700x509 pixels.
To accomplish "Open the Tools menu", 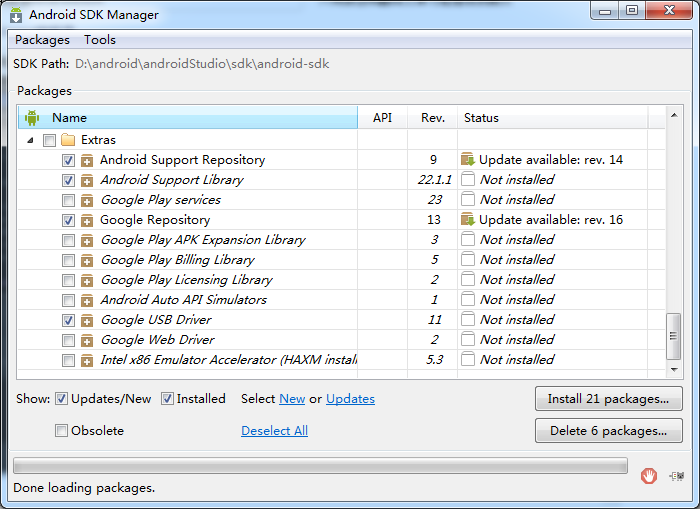I will pyautogui.click(x=100, y=40).
